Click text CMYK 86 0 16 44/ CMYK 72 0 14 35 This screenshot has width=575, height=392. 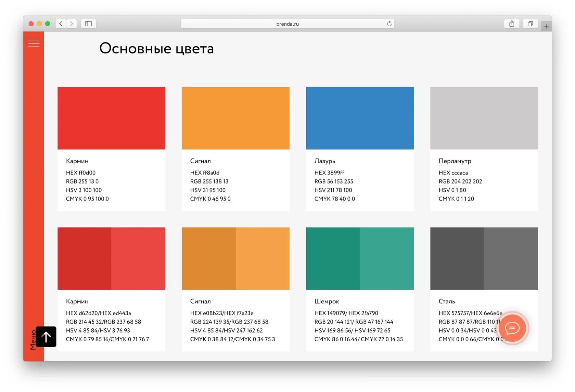[359, 339]
